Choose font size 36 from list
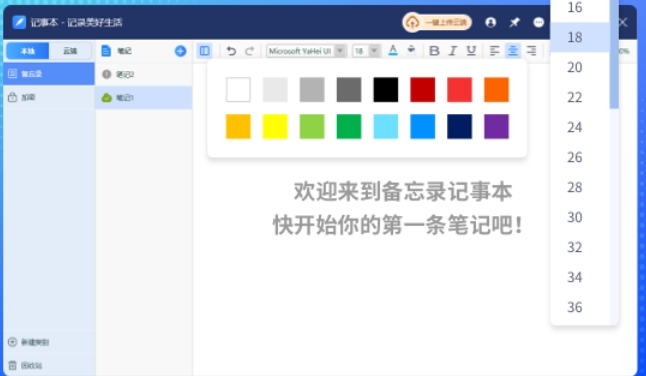 click(x=580, y=307)
